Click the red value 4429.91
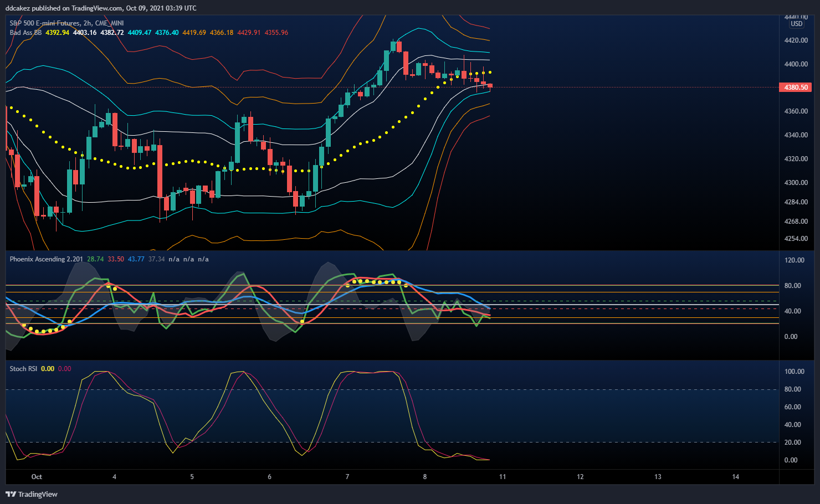 tap(249, 33)
